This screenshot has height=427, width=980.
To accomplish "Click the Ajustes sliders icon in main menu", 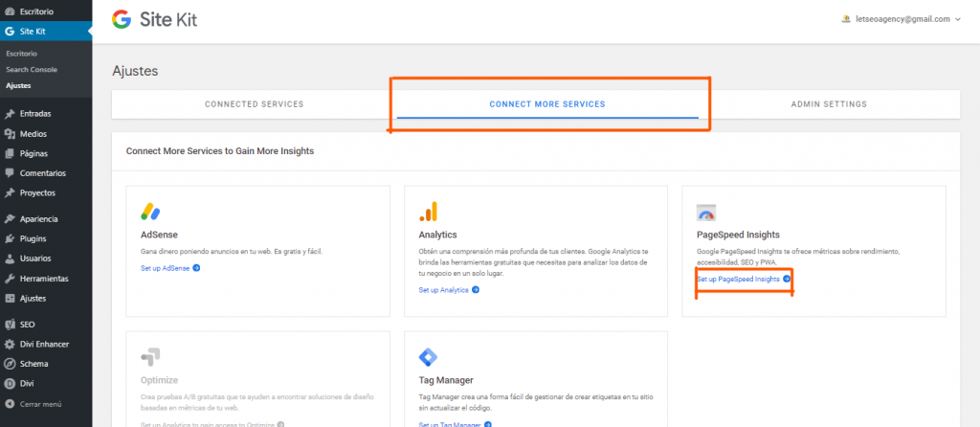I will point(10,298).
